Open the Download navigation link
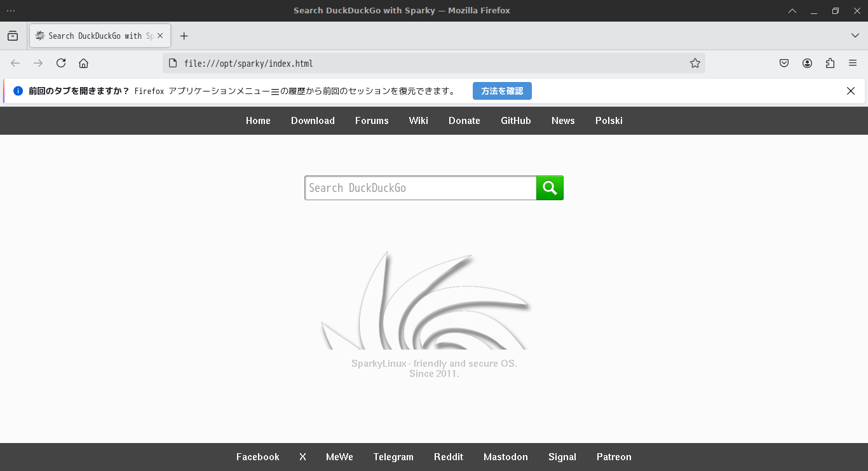The image size is (868, 471). 313,121
